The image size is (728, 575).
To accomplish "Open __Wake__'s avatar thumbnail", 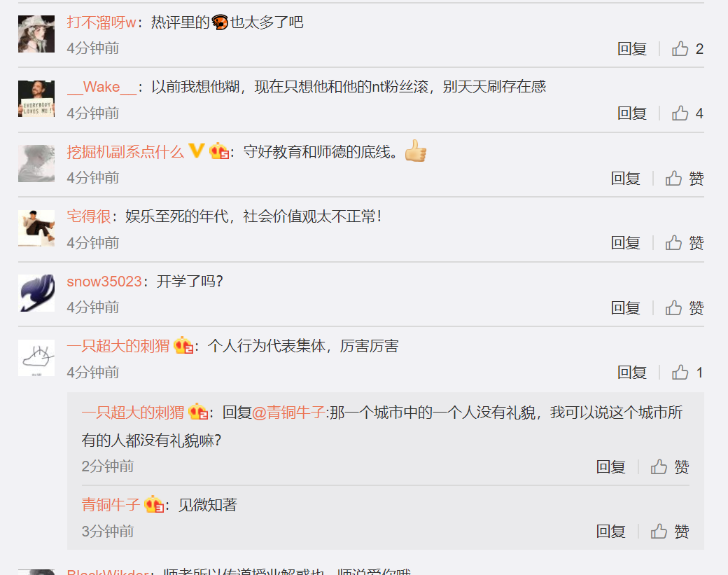I will [36, 99].
